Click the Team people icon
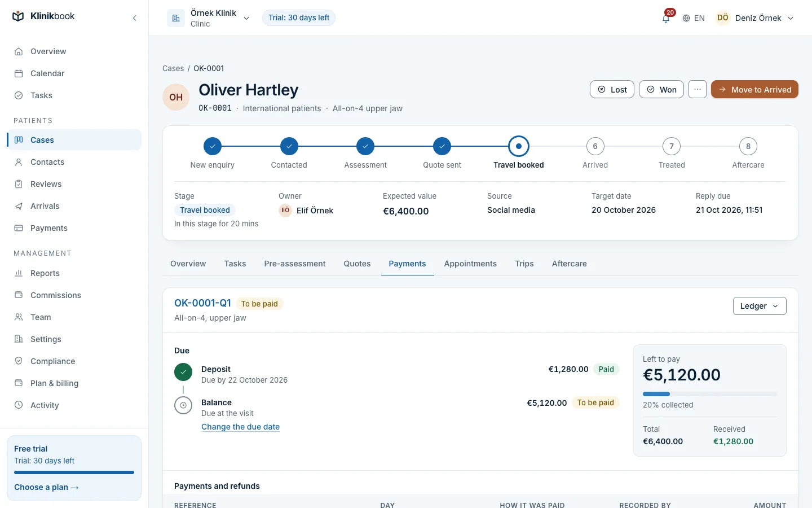 [19, 317]
